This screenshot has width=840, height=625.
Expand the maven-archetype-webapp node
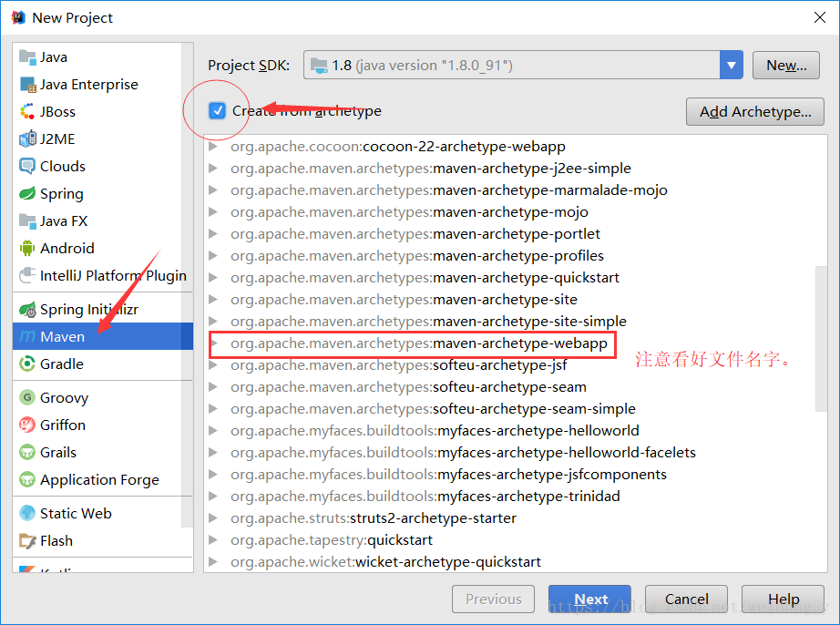click(215, 343)
